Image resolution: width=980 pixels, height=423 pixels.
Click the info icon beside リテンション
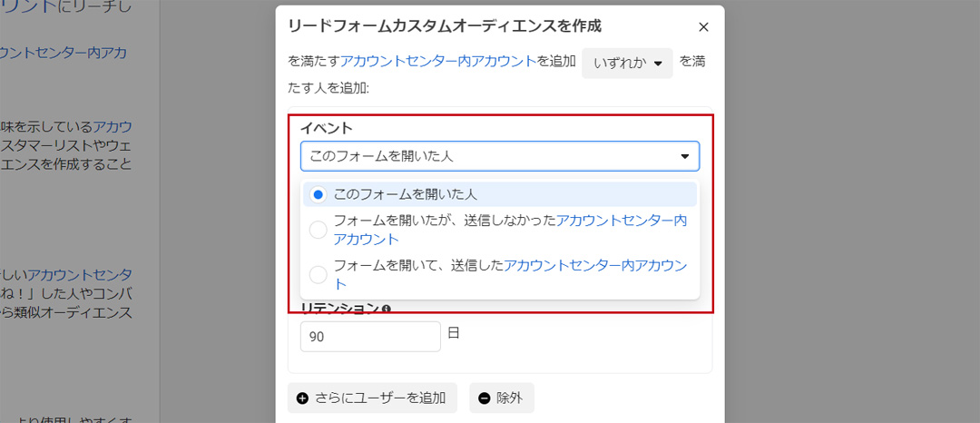[387, 310]
